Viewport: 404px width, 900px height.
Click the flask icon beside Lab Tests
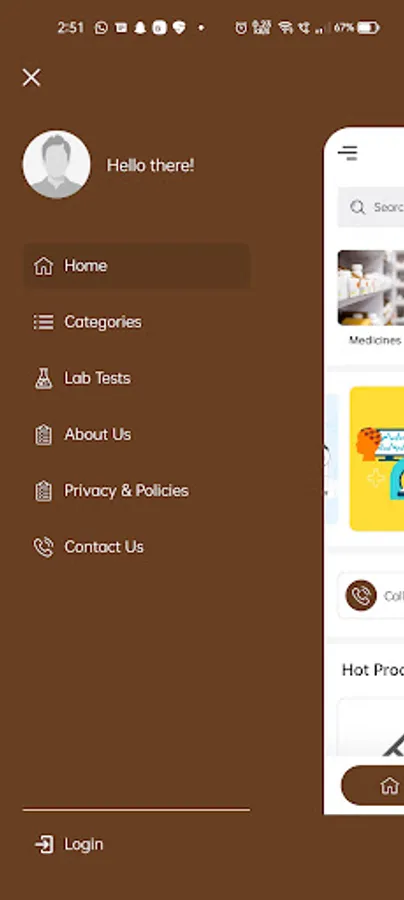pyautogui.click(x=44, y=378)
